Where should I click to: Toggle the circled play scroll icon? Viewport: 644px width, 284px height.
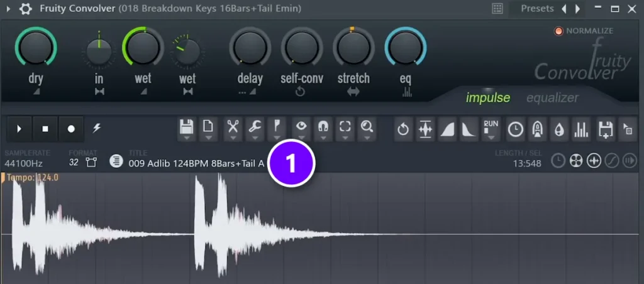[629, 161]
